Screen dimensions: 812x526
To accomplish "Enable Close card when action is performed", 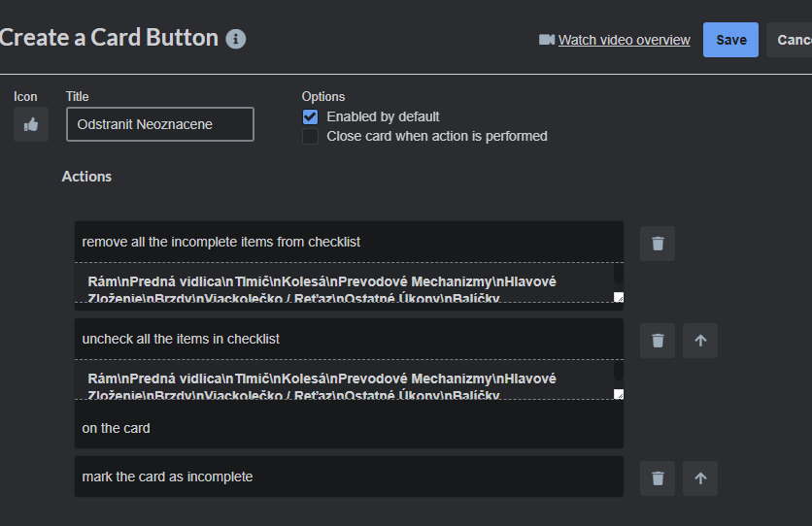I will 310,137.
